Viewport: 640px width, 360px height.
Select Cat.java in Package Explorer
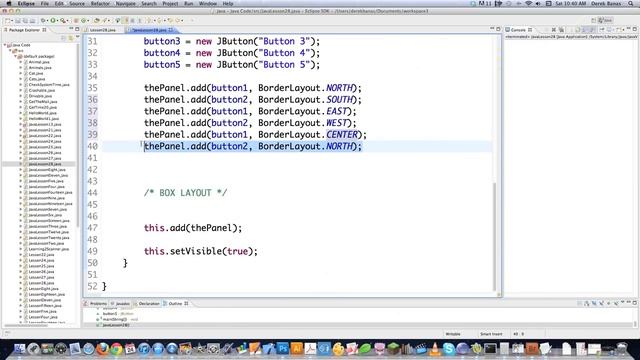[36, 73]
